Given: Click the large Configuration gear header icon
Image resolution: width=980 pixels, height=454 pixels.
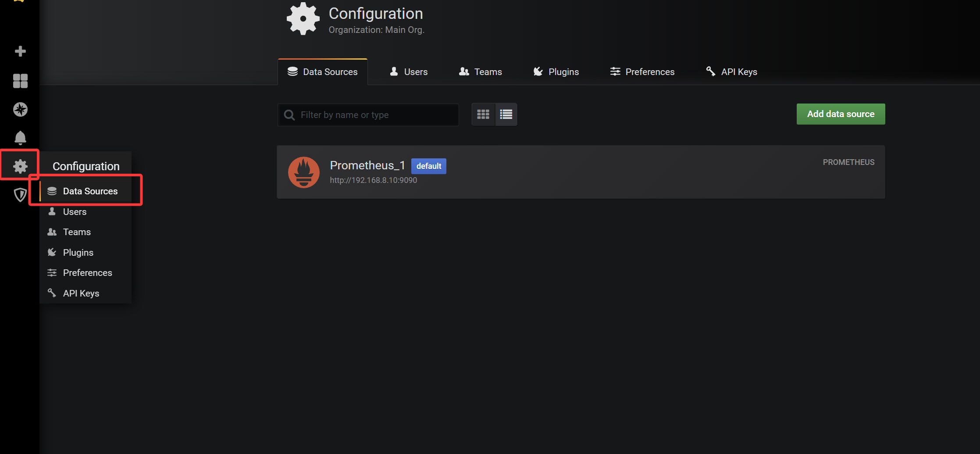Looking at the screenshot, I should point(303,18).
